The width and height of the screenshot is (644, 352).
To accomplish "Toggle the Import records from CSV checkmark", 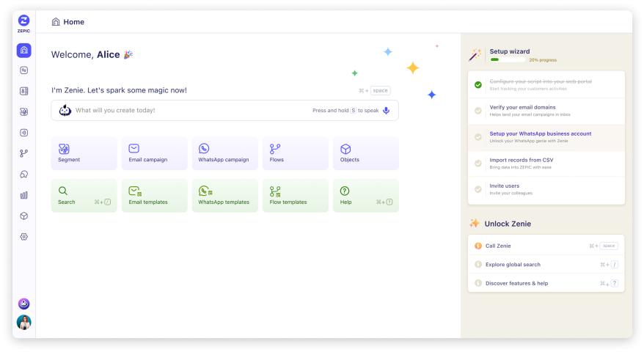I will pos(478,163).
